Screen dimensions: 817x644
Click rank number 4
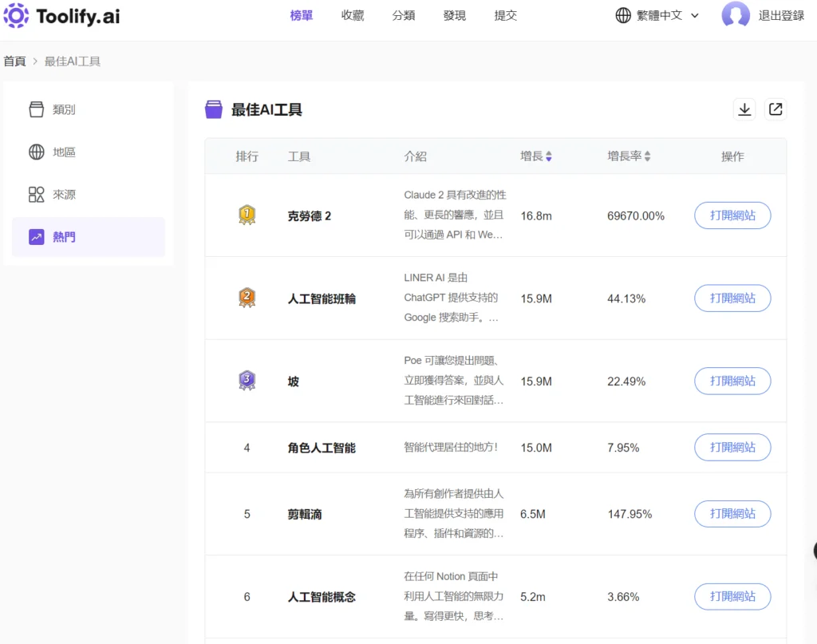pos(247,448)
